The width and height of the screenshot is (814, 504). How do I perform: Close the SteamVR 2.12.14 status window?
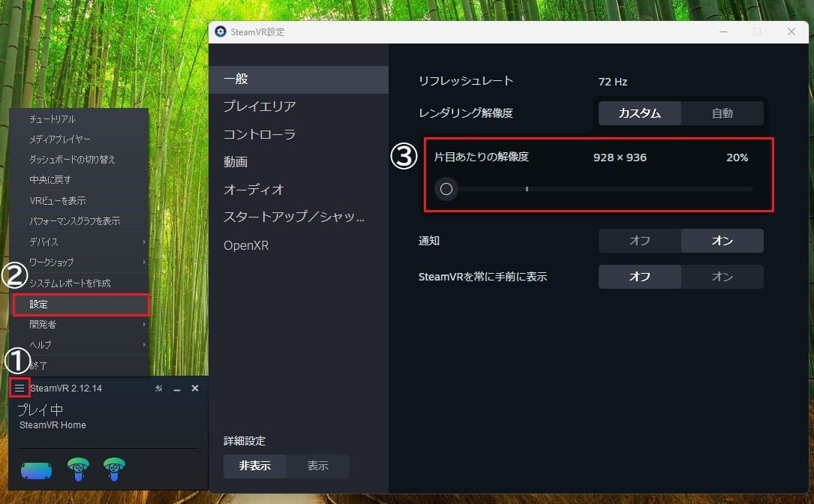[x=195, y=388]
